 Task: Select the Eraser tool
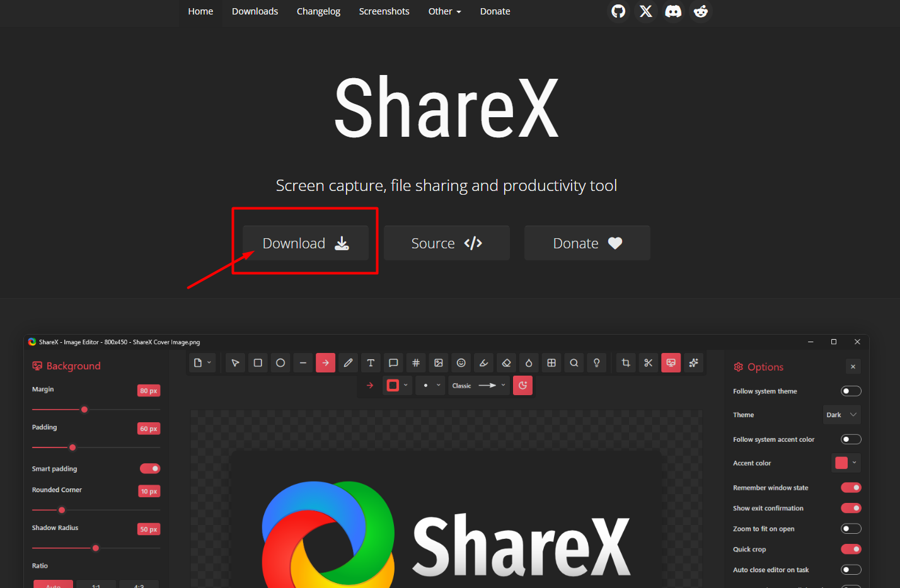(x=506, y=363)
